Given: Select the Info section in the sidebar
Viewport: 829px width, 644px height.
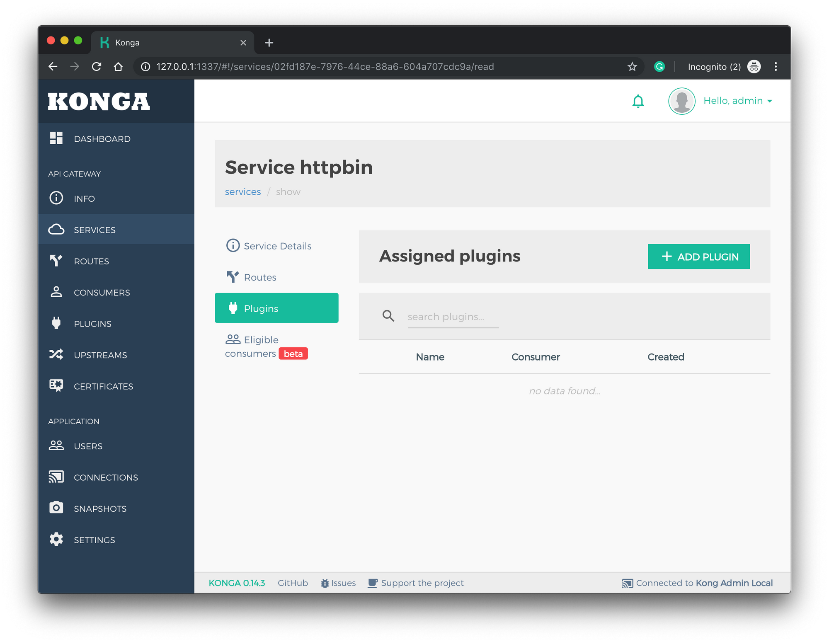Looking at the screenshot, I should point(84,198).
